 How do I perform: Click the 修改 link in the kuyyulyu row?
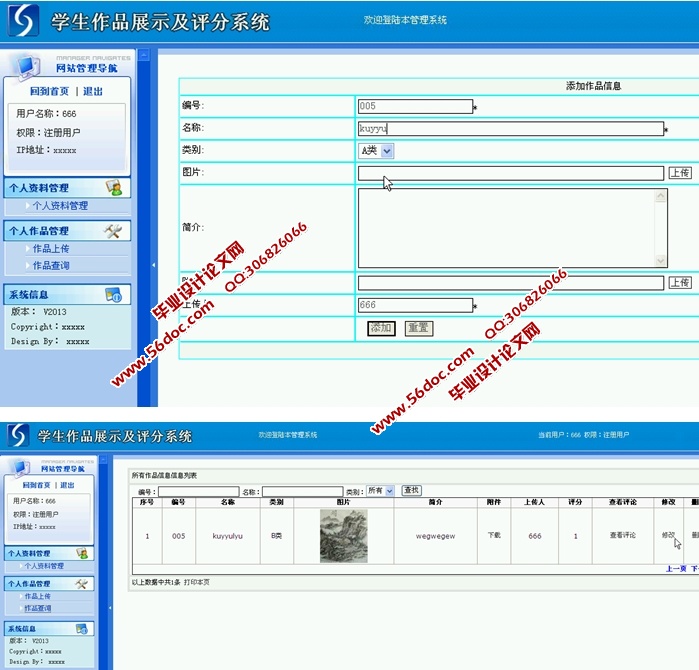pyautogui.click(x=668, y=535)
